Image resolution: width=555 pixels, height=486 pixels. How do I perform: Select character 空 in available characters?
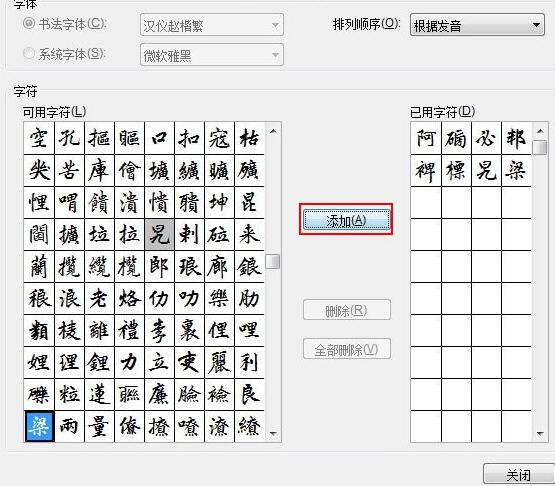[x=39, y=138]
